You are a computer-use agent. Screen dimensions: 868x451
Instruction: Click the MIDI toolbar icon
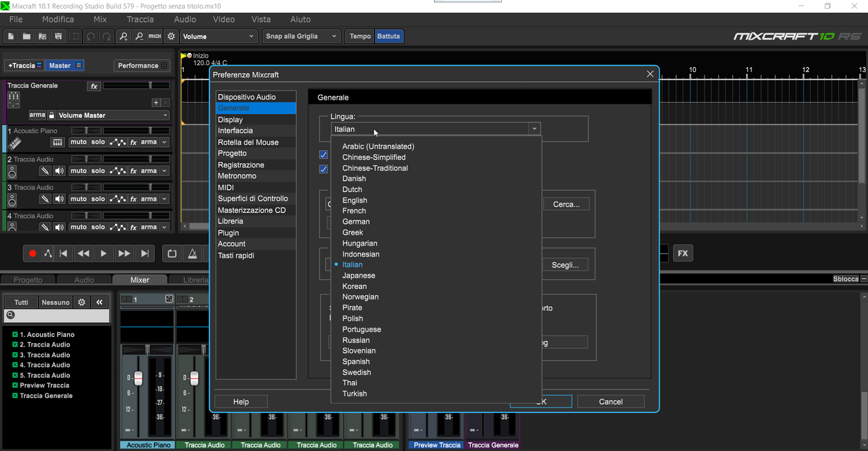[155, 36]
